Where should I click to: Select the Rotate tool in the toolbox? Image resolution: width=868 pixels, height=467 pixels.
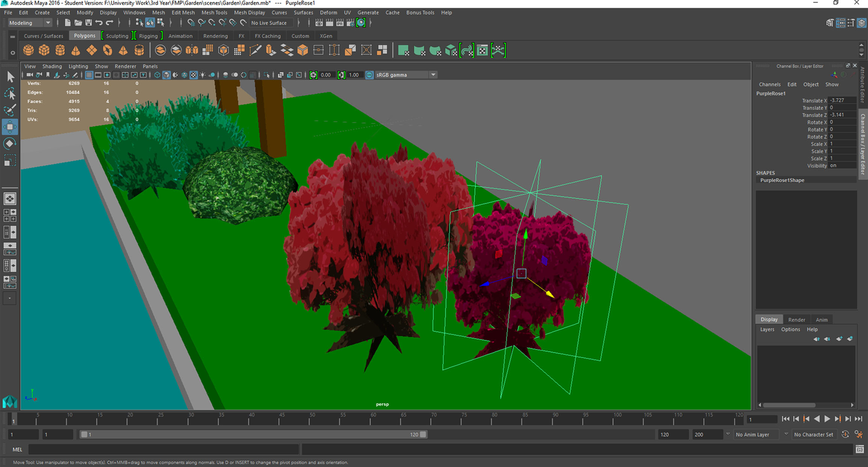[10, 144]
